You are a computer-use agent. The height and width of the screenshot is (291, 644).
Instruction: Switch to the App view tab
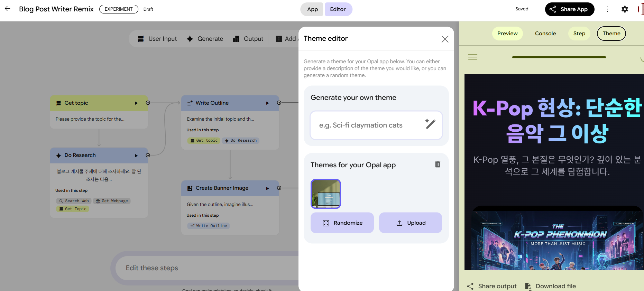coord(312,9)
